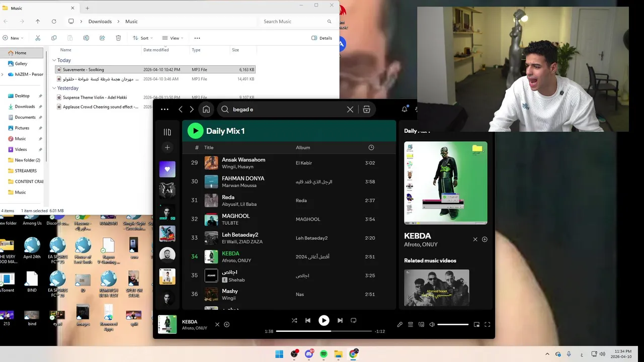Image resolution: width=644 pixels, height=362 pixels.
Task: Switch to the Music Explorer tab
Action: [x=39, y=8]
